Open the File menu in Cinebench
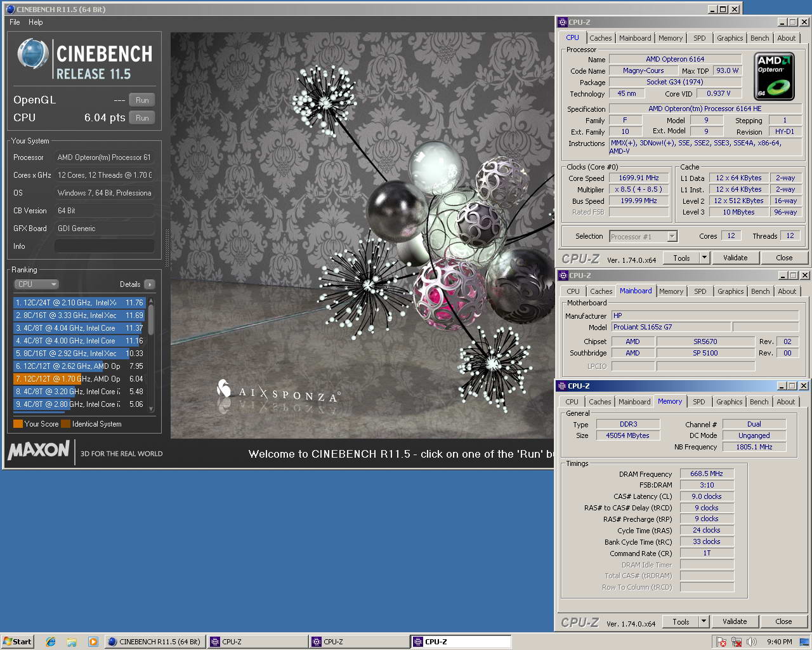Image resolution: width=812 pixels, height=650 pixels. click(x=15, y=22)
